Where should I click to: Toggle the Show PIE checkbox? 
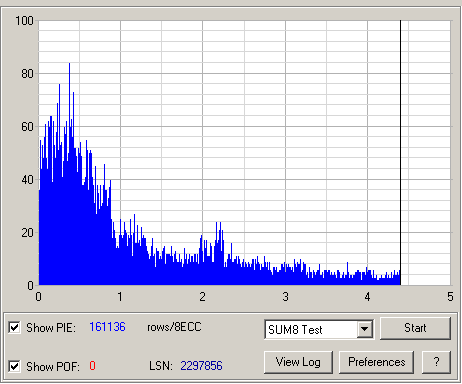pyautogui.click(x=14, y=327)
